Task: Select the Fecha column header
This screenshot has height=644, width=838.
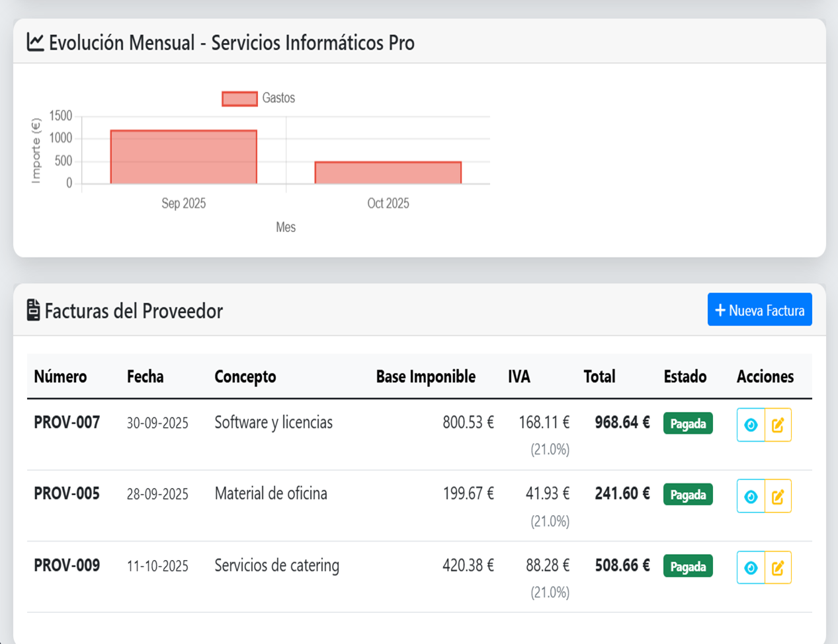Action: point(146,377)
